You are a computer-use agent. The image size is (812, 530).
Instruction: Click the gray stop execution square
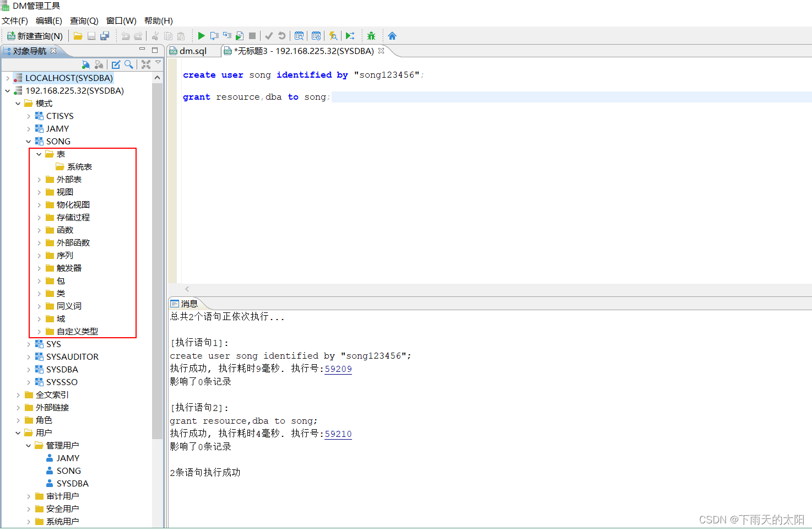point(252,36)
